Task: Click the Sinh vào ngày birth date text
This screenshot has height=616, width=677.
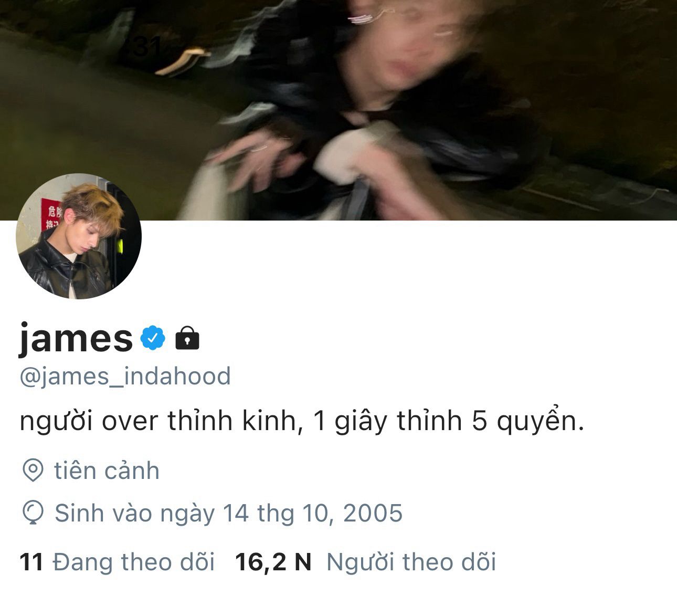Action: pyautogui.click(x=228, y=513)
